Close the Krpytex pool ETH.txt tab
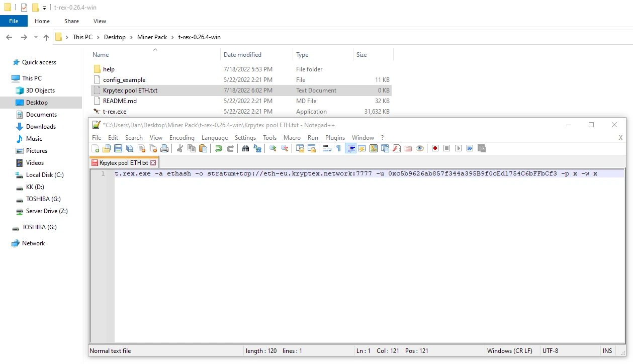This screenshot has height=364, width=633. pos(153,163)
